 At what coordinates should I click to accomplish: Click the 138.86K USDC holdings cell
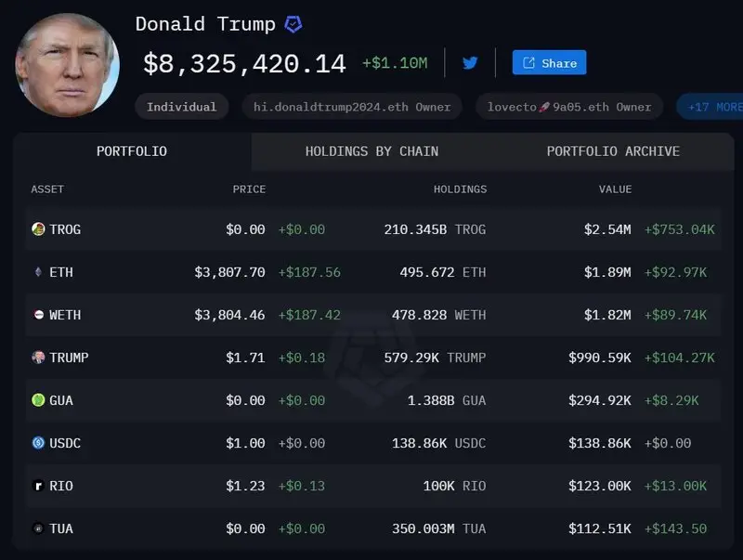click(438, 443)
